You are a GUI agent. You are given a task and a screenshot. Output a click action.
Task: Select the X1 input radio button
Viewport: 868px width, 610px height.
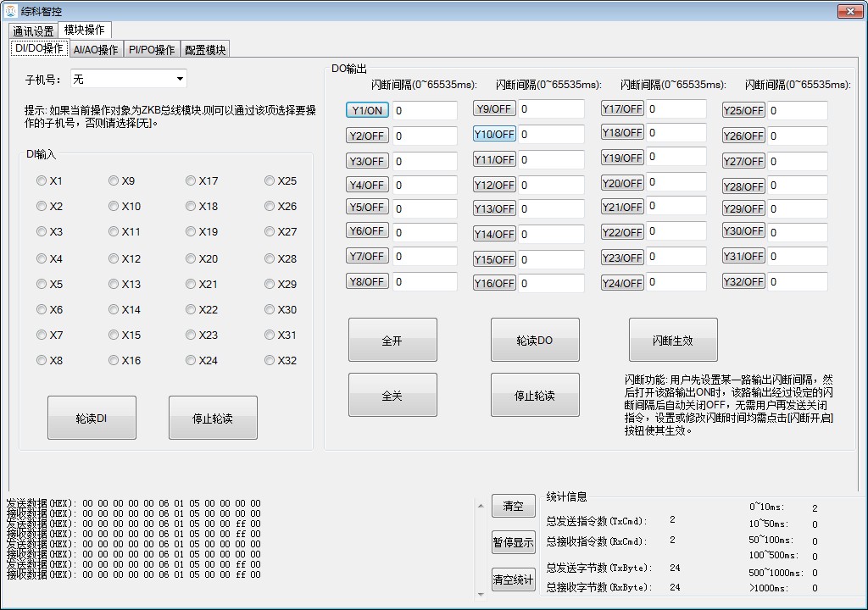tap(42, 180)
